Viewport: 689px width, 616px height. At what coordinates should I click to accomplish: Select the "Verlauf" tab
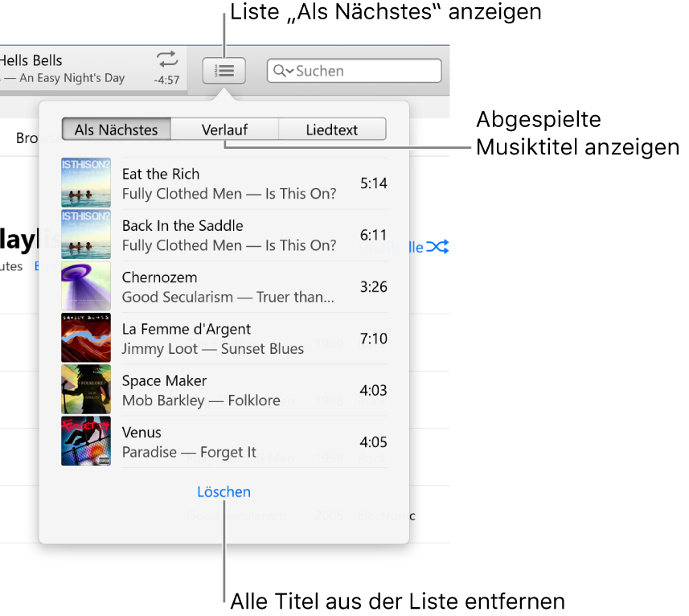coord(224,129)
